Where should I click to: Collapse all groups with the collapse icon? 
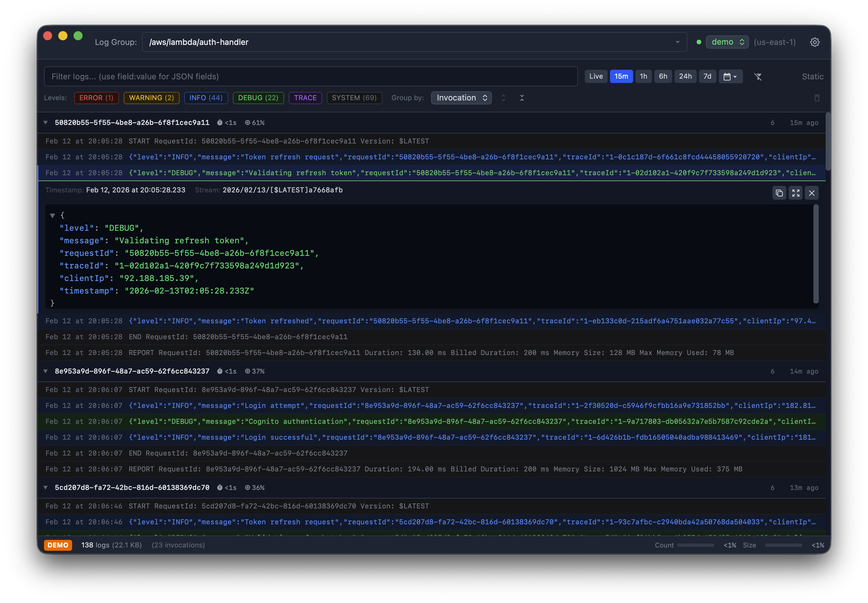(522, 98)
